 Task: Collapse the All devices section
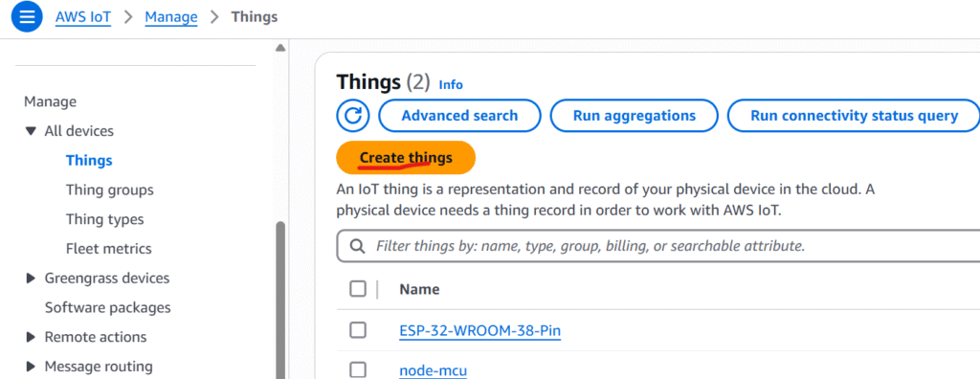(30, 131)
